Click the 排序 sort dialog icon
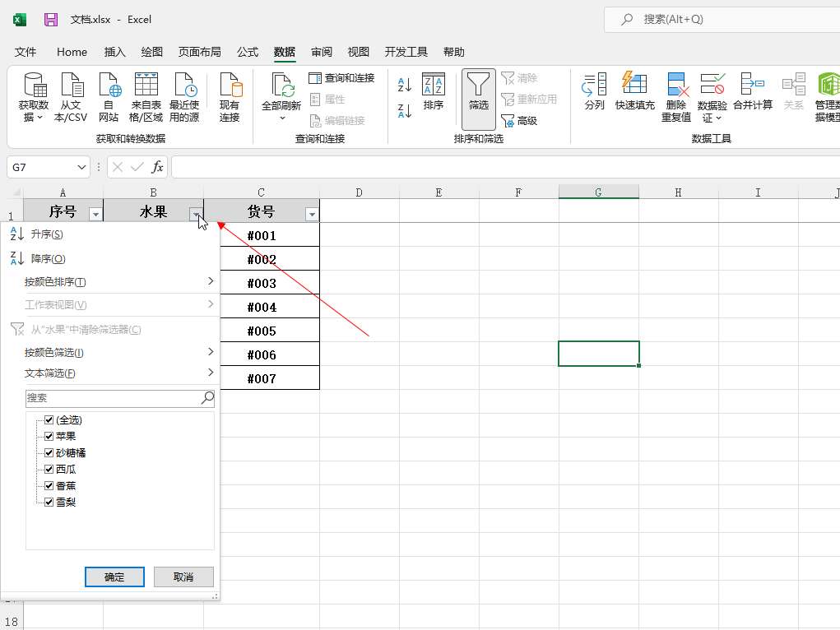Viewport: 840px width, 630px height. pos(433,86)
